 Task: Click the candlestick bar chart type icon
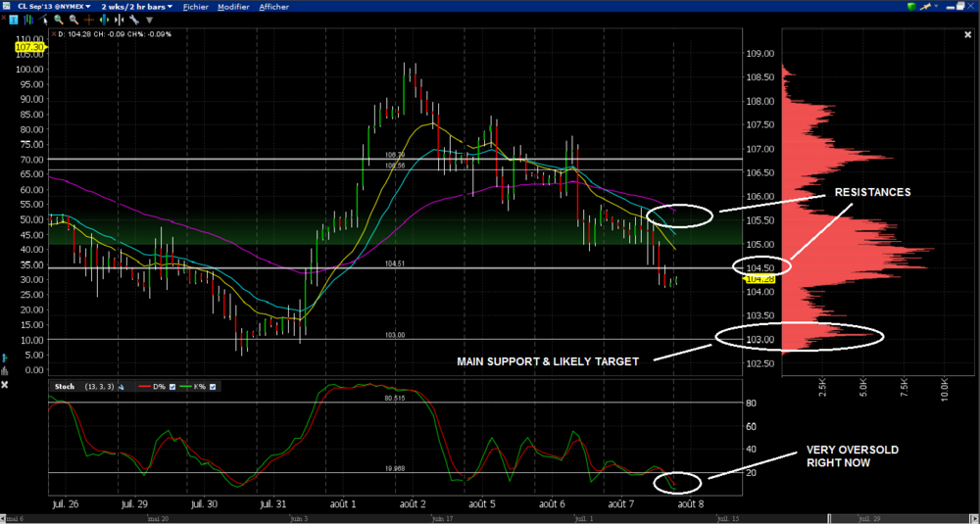pyautogui.click(x=28, y=20)
